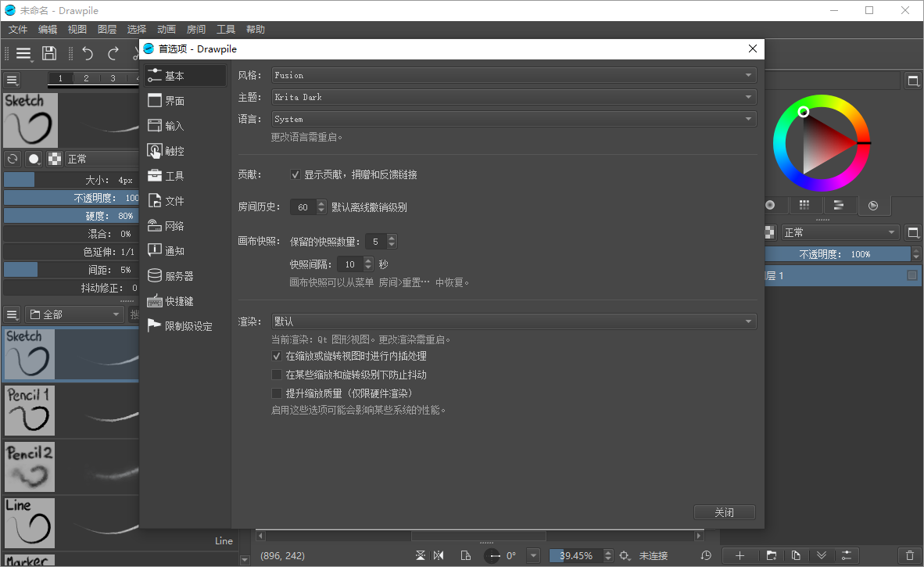Open the 风格 Fusion dropdown

coord(514,75)
